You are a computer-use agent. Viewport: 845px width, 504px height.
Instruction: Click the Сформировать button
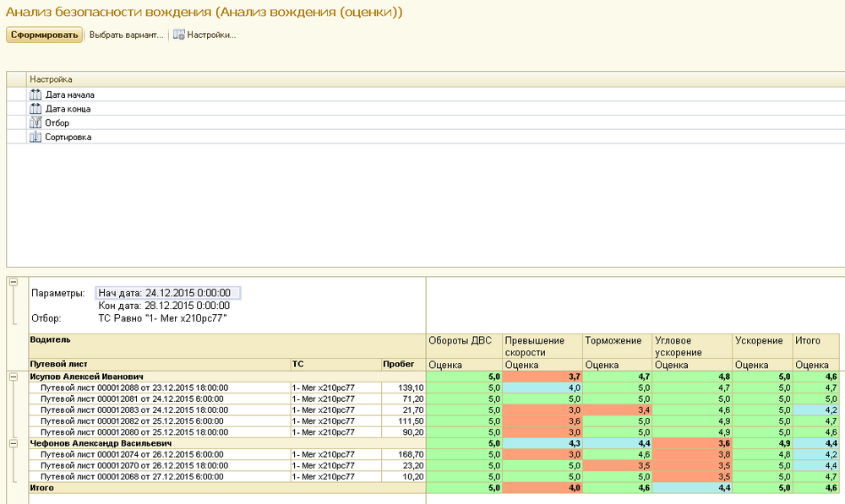[x=44, y=35]
